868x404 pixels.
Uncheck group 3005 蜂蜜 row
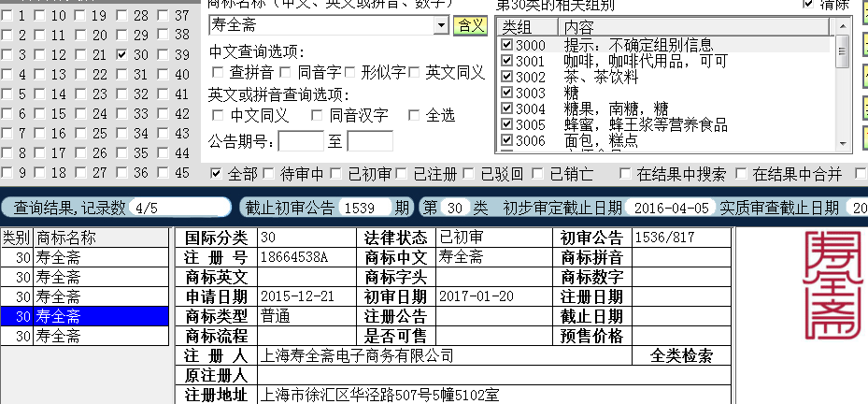coord(506,124)
